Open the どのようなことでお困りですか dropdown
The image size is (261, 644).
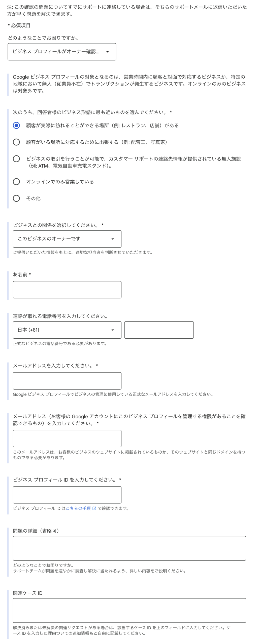[x=62, y=52]
